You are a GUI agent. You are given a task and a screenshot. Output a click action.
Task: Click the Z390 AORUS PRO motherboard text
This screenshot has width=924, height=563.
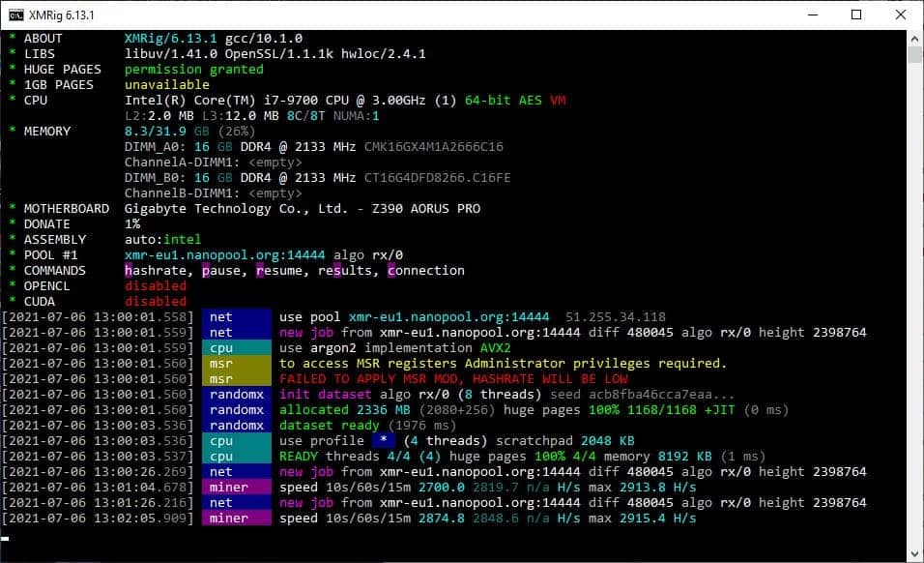(426, 209)
